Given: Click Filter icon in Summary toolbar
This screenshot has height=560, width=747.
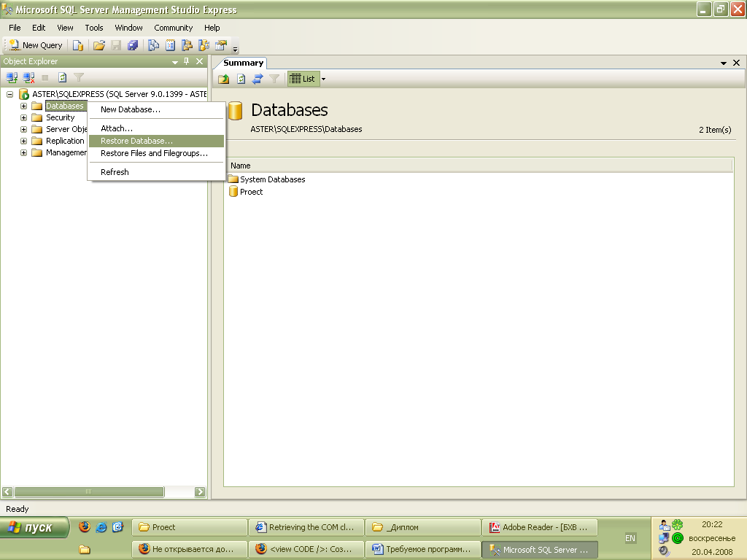Looking at the screenshot, I should coord(274,79).
